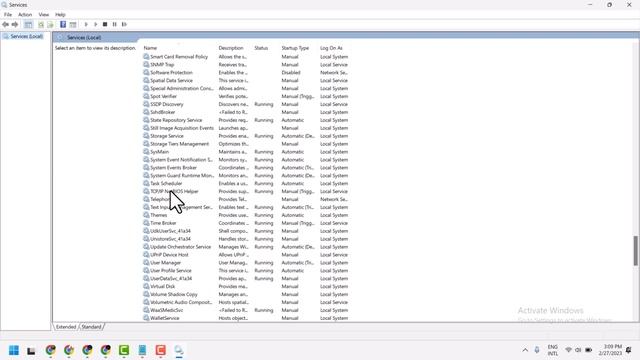This screenshot has width=640, height=360.
Task: Toggle the Show/Hide Action Pane icon
Action: point(73,24)
